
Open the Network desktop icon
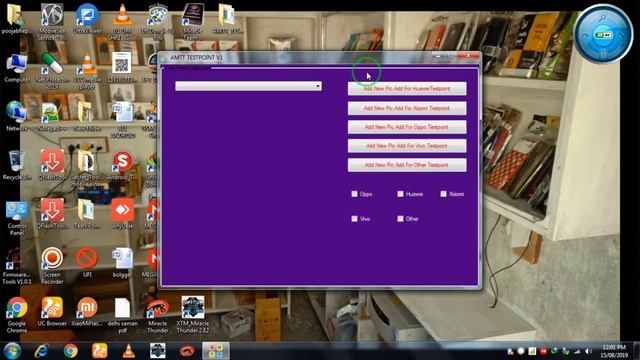tap(16, 116)
